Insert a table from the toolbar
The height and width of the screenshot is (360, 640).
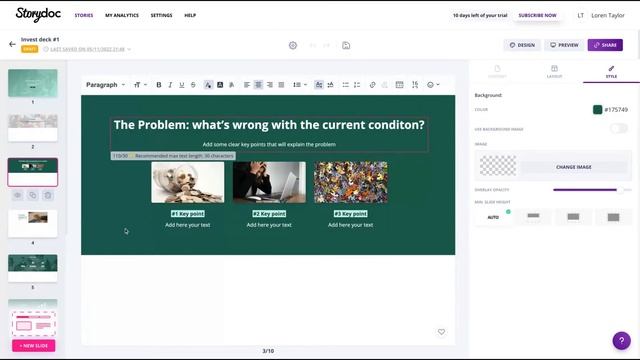[400, 85]
